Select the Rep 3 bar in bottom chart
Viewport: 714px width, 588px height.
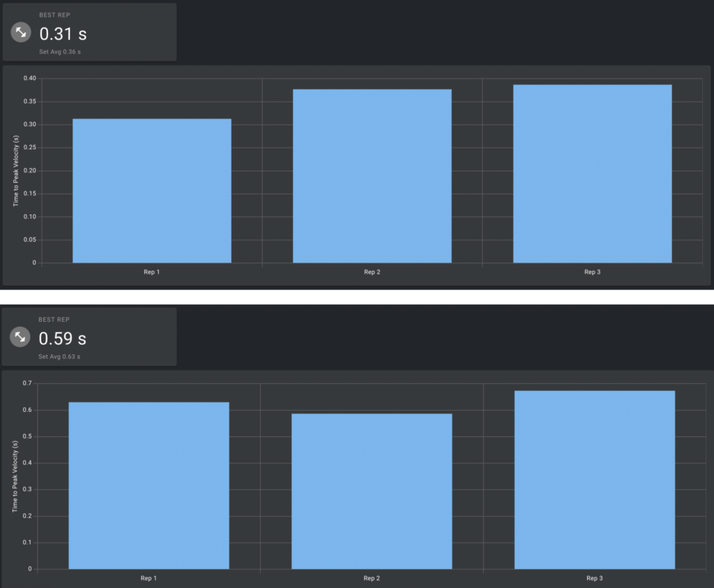[595, 480]
